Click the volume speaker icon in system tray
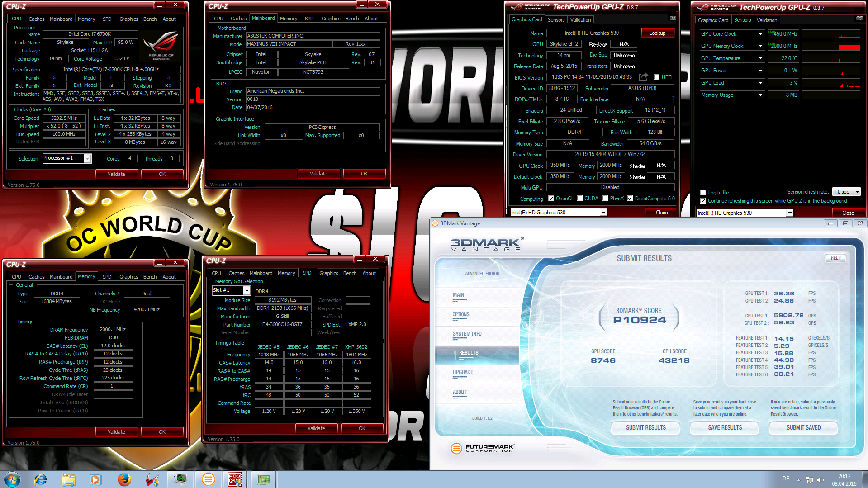868x488 pixels. 821,479
